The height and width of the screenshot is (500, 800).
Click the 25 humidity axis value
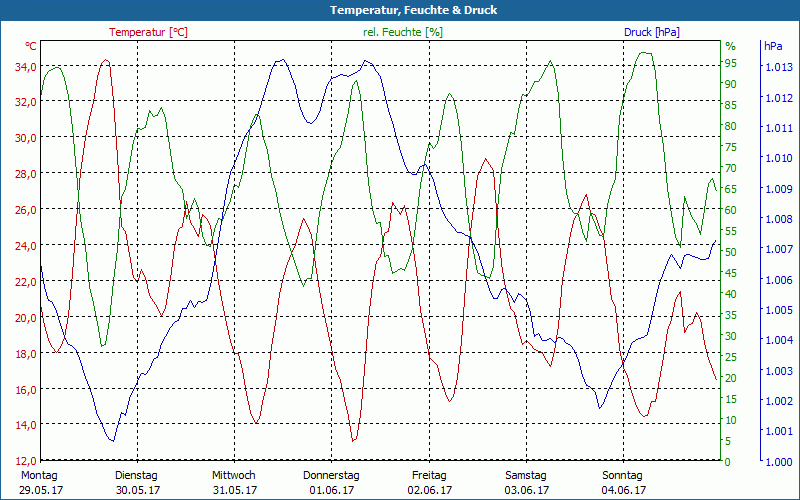(x=731, y=357)
